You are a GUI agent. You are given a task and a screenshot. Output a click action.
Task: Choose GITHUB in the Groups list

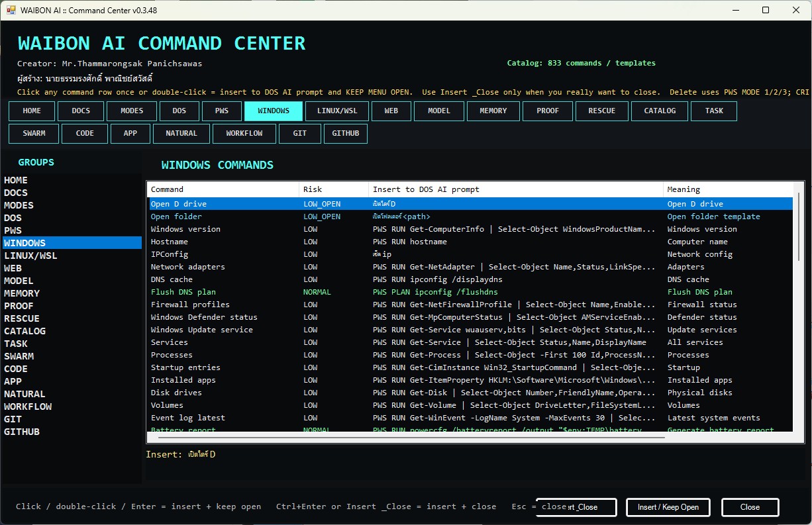72,432
